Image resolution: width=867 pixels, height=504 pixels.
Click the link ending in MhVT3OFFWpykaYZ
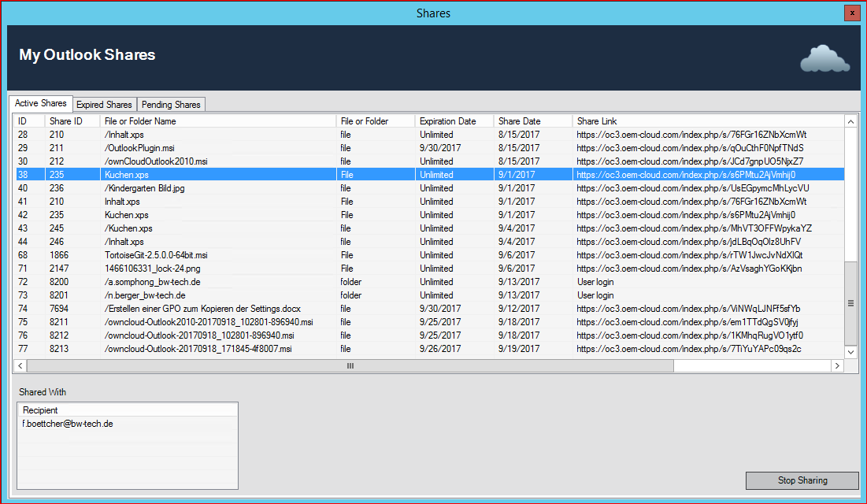coord(694,228)
